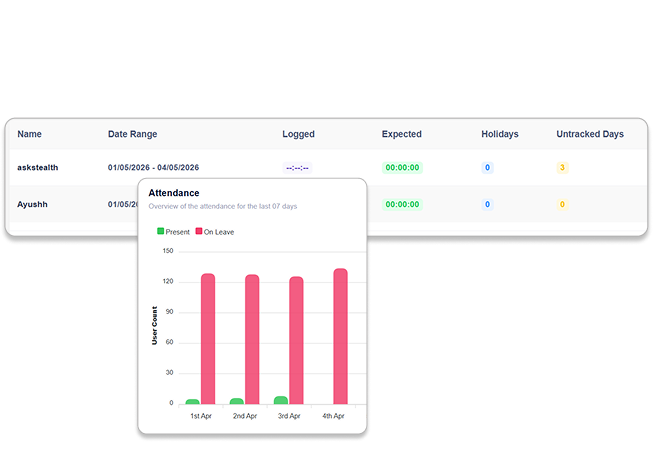Click the Name column header
The width and height of the screenshot is (653, 460).
click(x=29, y=134)
